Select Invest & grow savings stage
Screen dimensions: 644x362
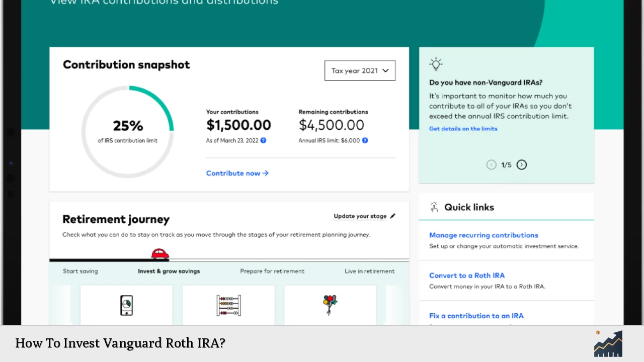pos(169,271)
